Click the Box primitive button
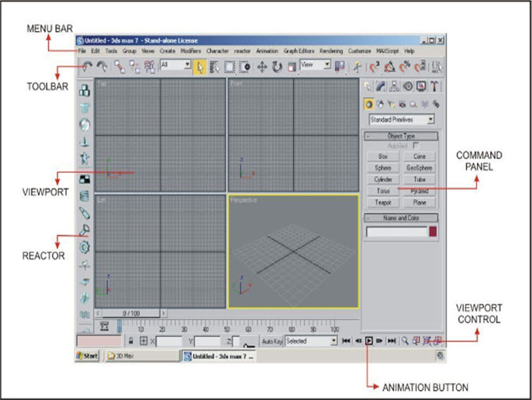The image size is (532, 400). pos(383,157)
